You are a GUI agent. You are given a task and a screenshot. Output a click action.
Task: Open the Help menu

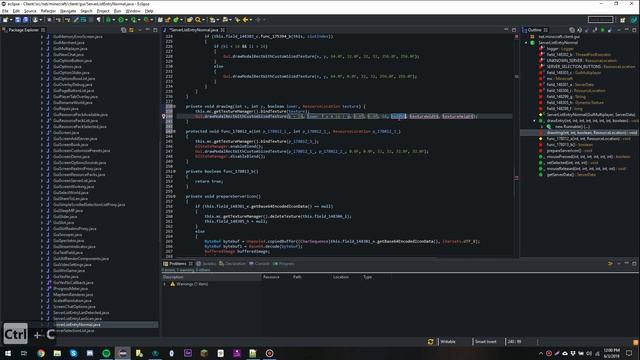point(149,11)
